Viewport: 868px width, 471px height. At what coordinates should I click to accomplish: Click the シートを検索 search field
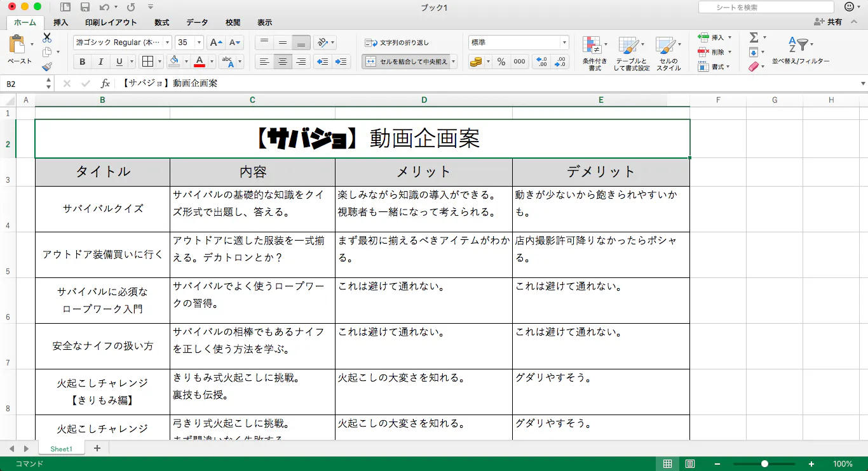pos(766,7)
